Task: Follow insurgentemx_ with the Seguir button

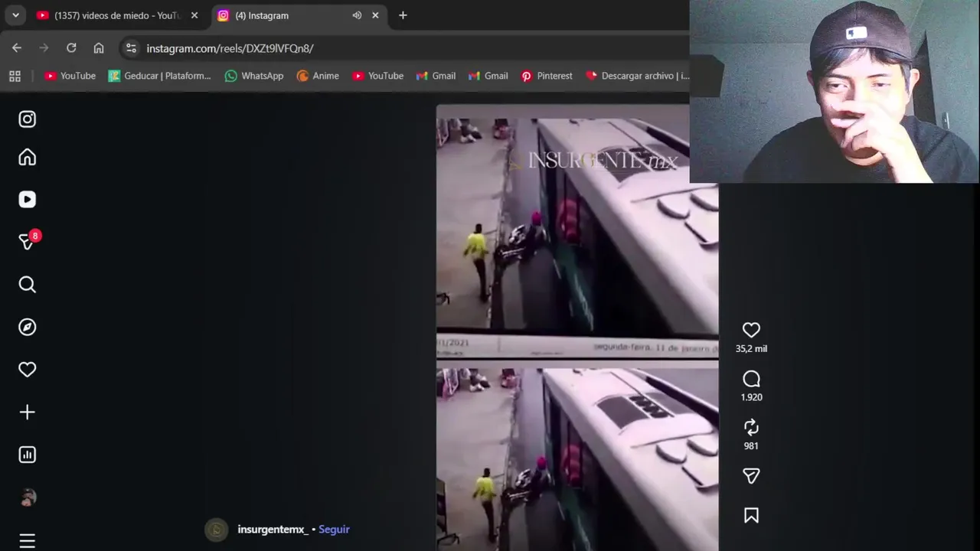Action: pyautogui.click(x=334, y=530)
